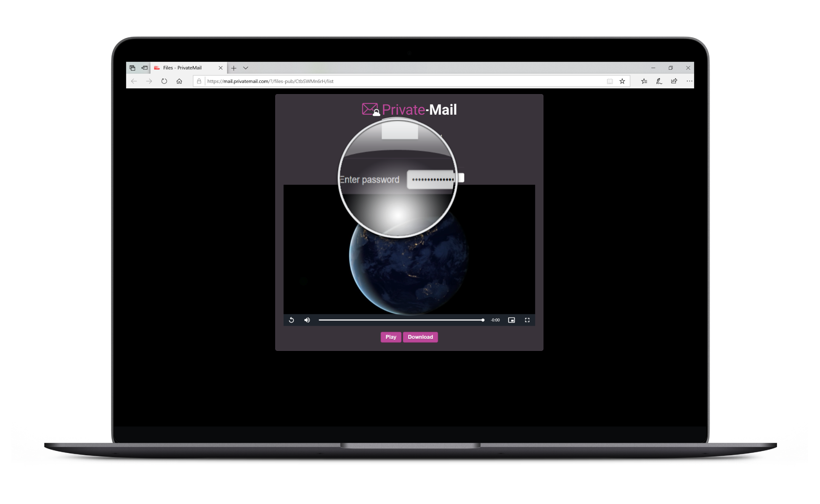Screen dimensions: 820x504
Task: Open browser Settings and more menu
Action: pyautogui.click(x=689, y=81)
